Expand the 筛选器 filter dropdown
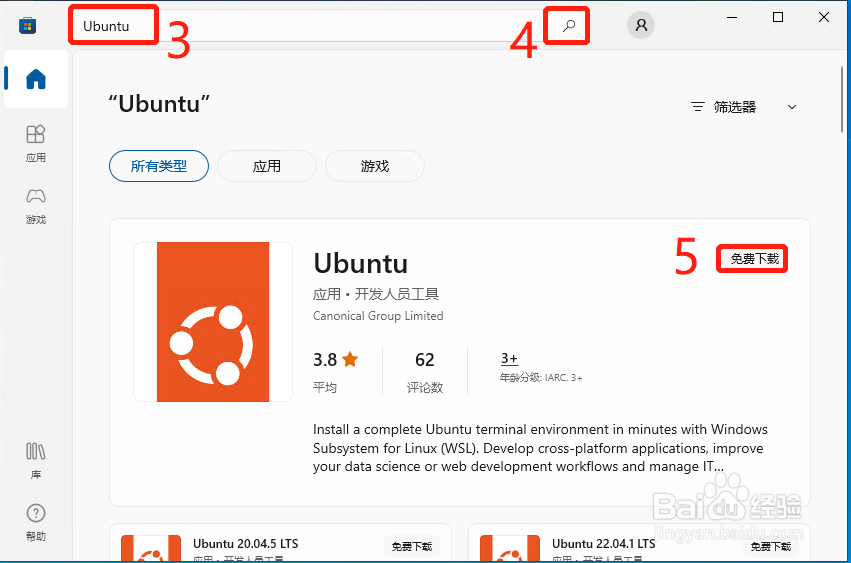This screenshot has width=851, height=563. coord(744,107)
